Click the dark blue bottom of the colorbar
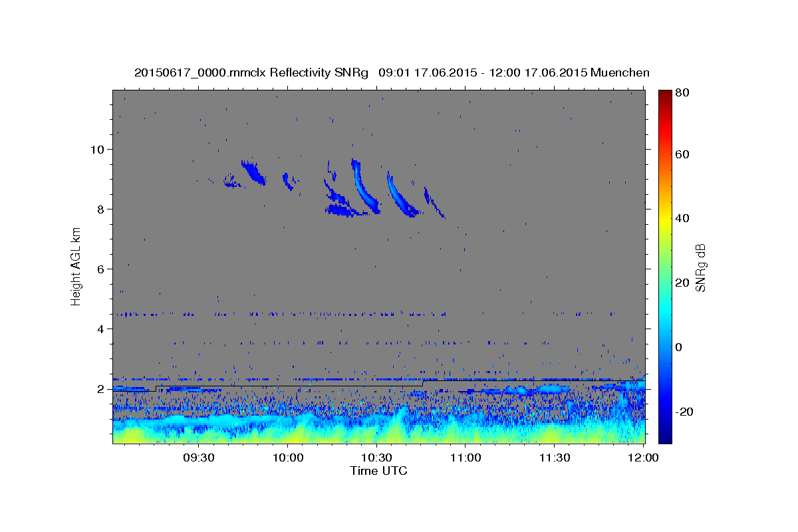The image size is (798, 532). point(664,436)
